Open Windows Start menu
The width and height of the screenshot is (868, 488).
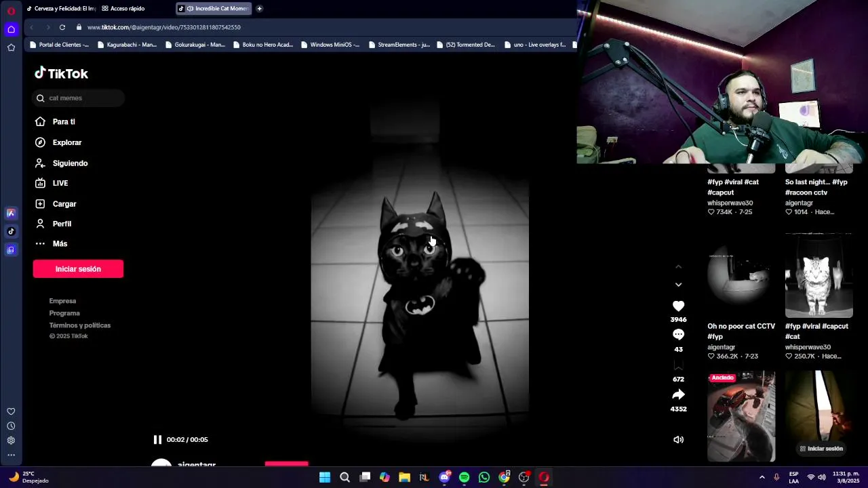click(x=325, y=478)
